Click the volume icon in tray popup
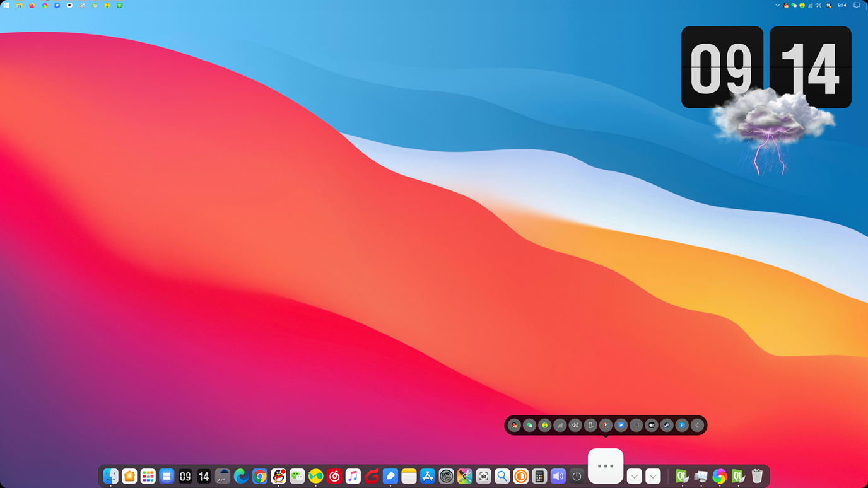Screen dimensions: 868x488 pyautogui.click(x=575, y=426)
